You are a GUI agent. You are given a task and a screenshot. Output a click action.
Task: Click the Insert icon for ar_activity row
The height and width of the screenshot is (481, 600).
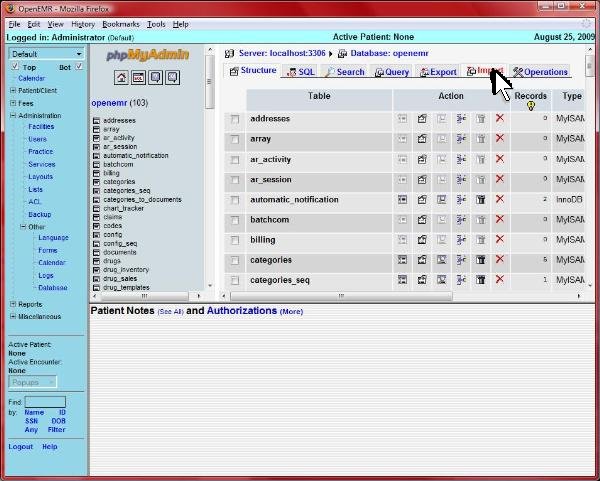point(461,159)
